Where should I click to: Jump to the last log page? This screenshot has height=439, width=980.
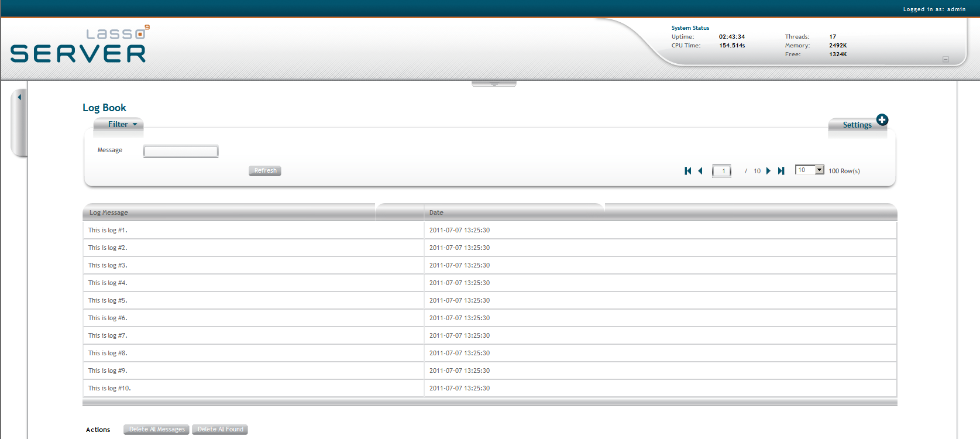(x=781, y=171)
